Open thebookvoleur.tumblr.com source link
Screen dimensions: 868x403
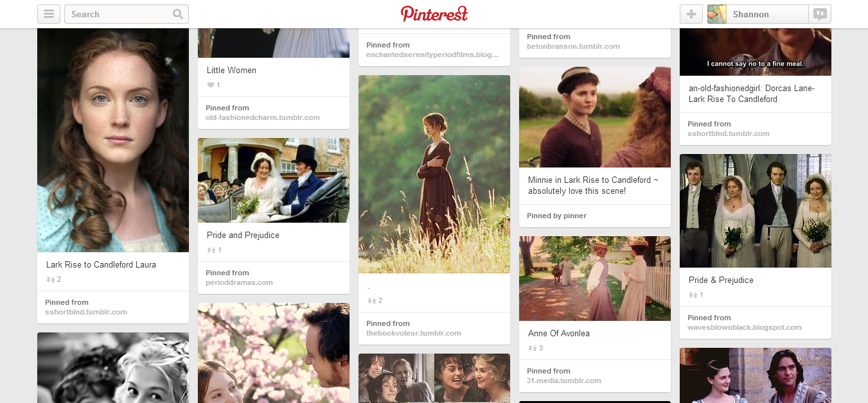click(x=414, y=333)
